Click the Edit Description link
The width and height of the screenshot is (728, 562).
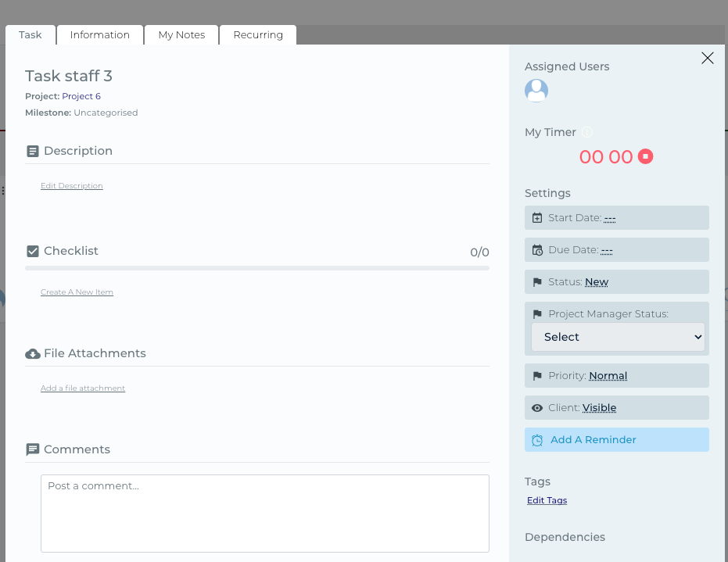click(72, 186)
